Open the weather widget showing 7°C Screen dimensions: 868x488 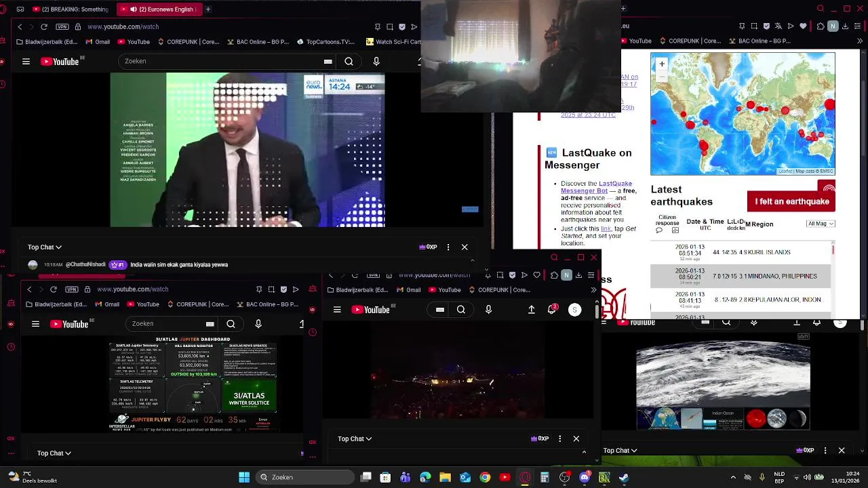pos(31,477)
